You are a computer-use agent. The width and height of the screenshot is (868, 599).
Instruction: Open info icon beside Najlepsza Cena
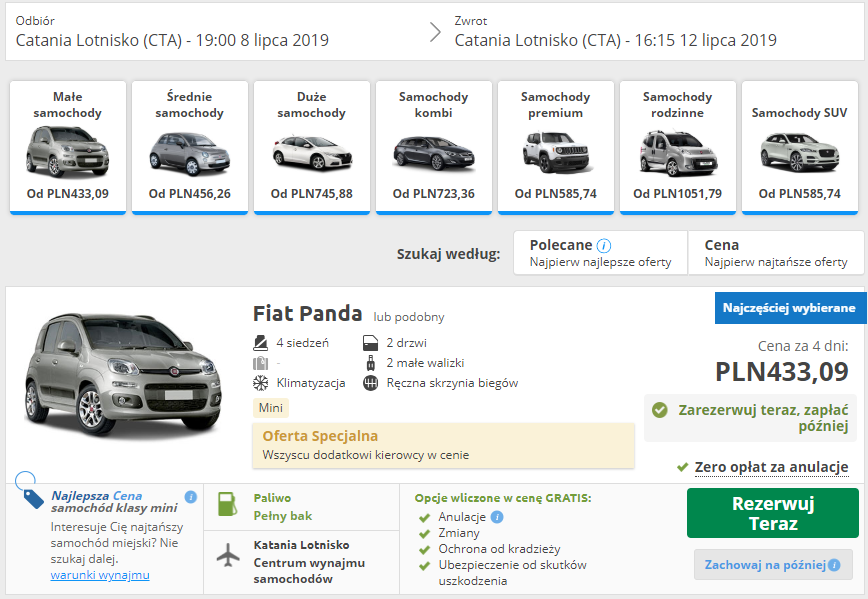pos(191,497)
